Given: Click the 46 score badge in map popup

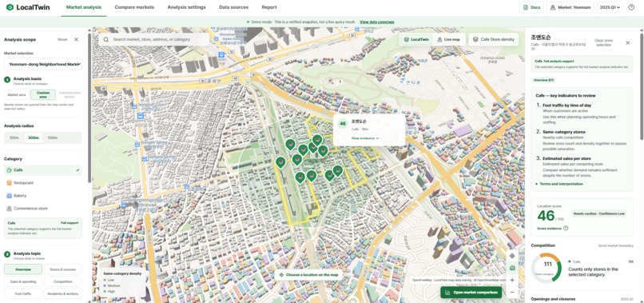Looking at the screenshot, I should (343, 124).
